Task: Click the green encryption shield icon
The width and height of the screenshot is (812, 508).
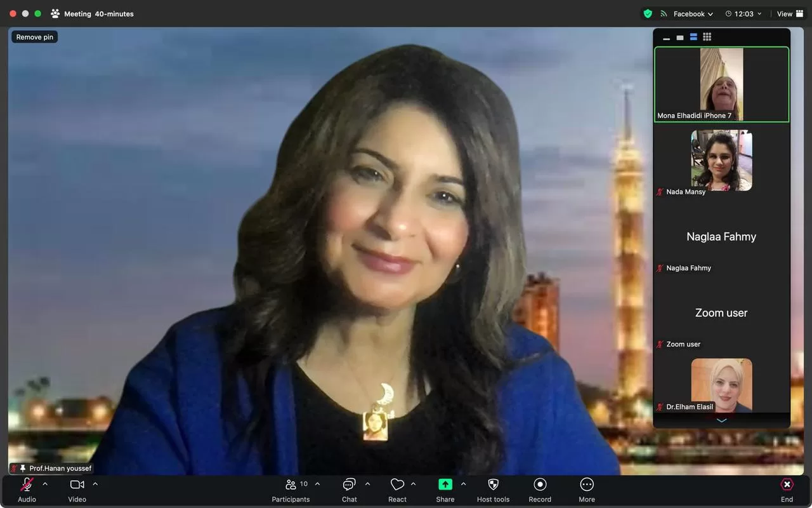Action: coord(648,13)
